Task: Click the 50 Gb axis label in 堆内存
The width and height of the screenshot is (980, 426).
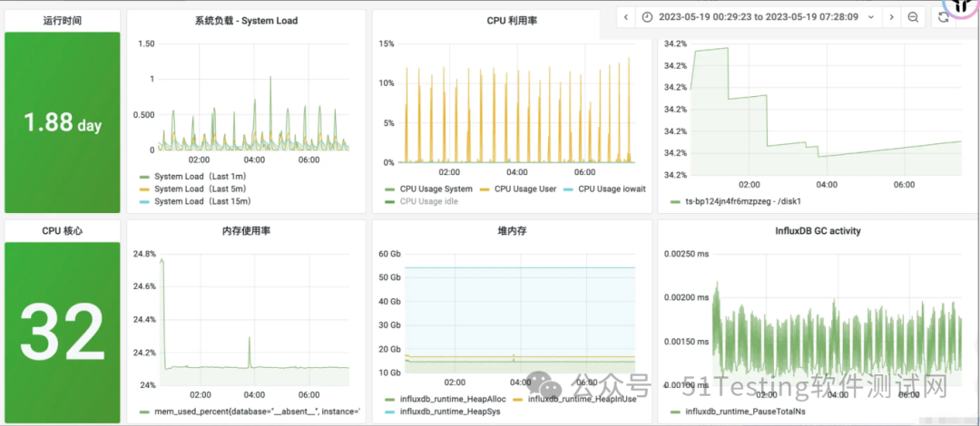Action: click(390, 277)
